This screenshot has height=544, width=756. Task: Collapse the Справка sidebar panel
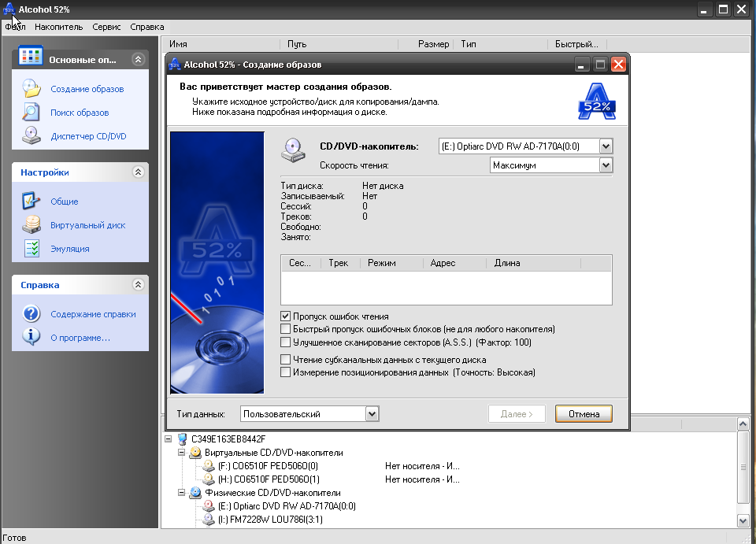pyautogui.click(x=139, y=285)
